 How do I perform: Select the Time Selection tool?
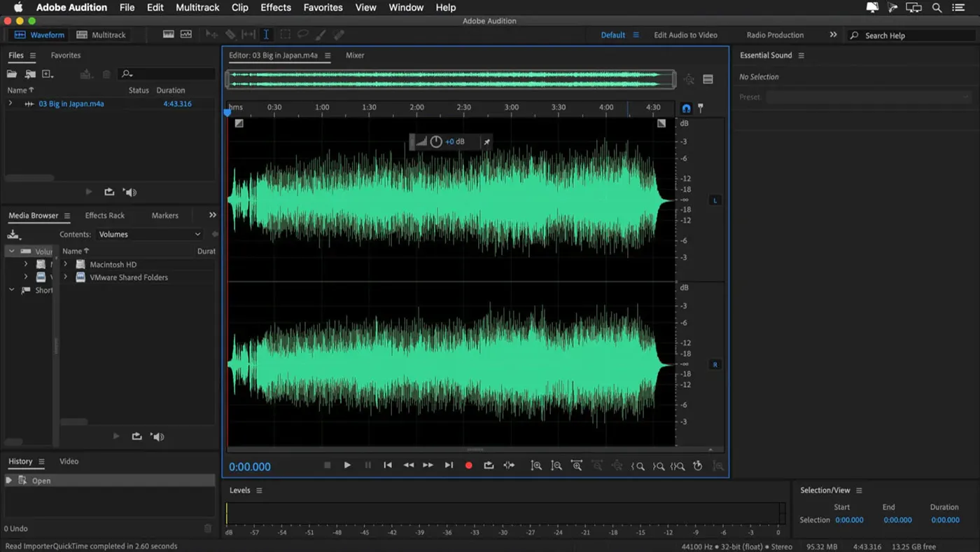(267, 34)
